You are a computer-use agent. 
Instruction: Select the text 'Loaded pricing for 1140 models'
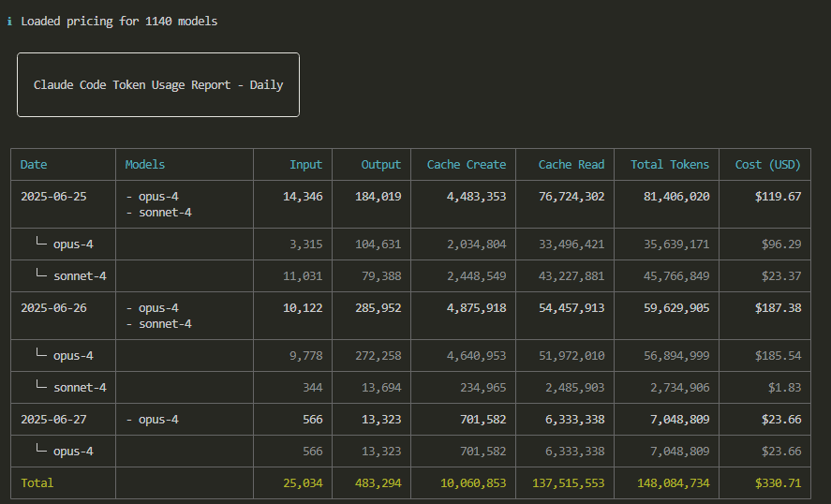[x=119, y=22]
